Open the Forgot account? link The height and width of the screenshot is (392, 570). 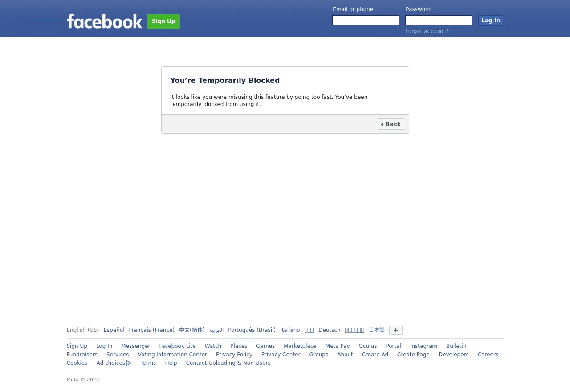point(427,31)
